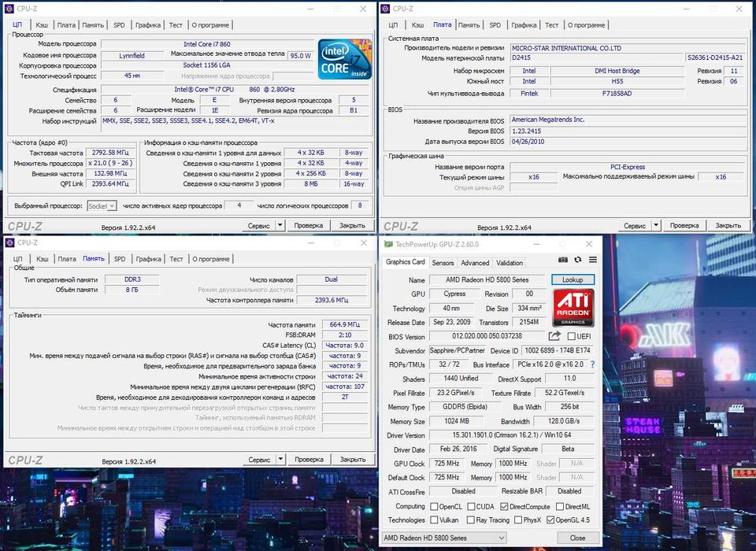Click Сервис button in the Память window

259,460
